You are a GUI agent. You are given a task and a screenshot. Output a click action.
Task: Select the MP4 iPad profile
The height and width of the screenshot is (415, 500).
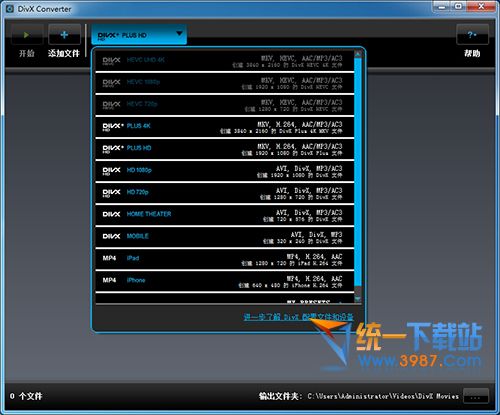point(225,259)
